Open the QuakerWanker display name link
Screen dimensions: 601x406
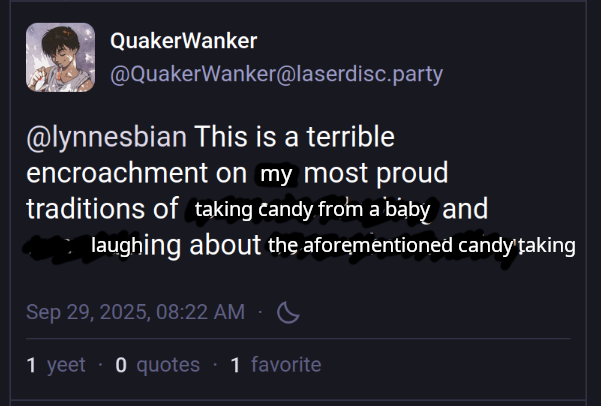pos(183,41)
